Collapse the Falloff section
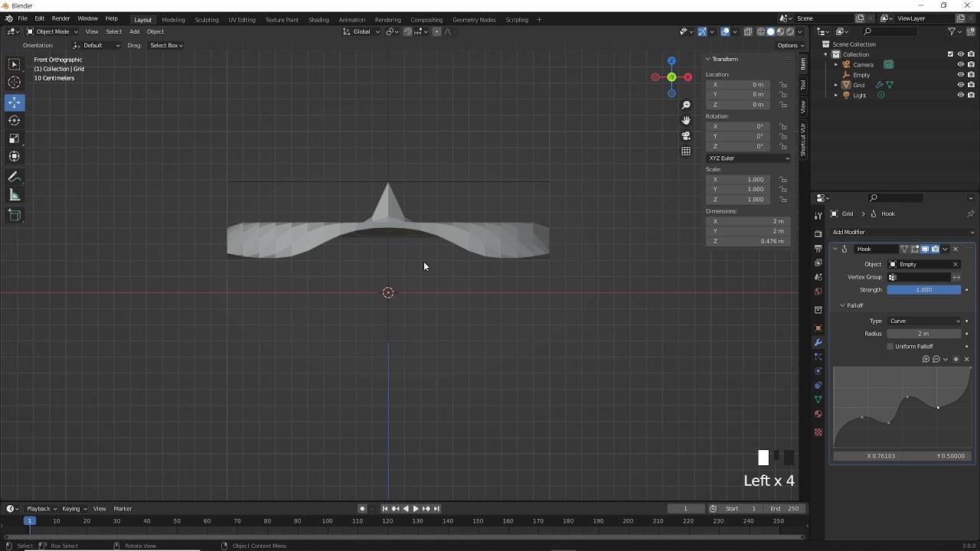 pyautogui.click(x=843, y=305)
